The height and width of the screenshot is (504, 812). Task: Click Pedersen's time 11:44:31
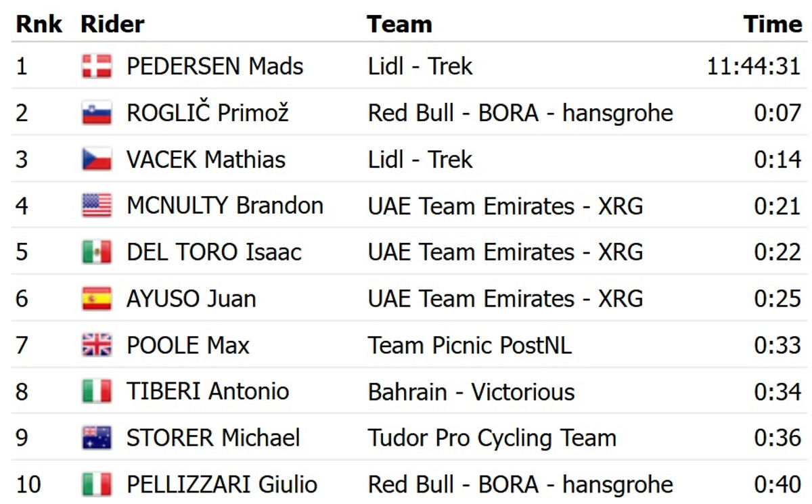(x=754, y=66)
